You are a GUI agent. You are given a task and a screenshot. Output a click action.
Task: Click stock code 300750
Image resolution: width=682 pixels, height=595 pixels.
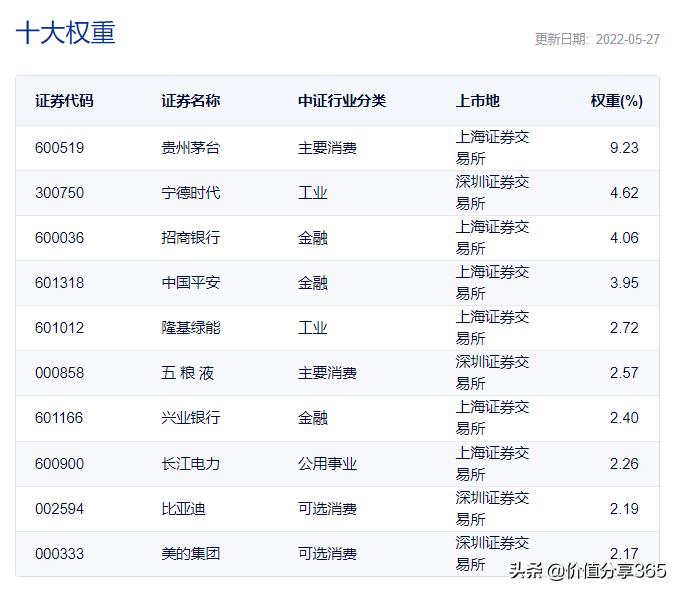(x=60, y=193)
